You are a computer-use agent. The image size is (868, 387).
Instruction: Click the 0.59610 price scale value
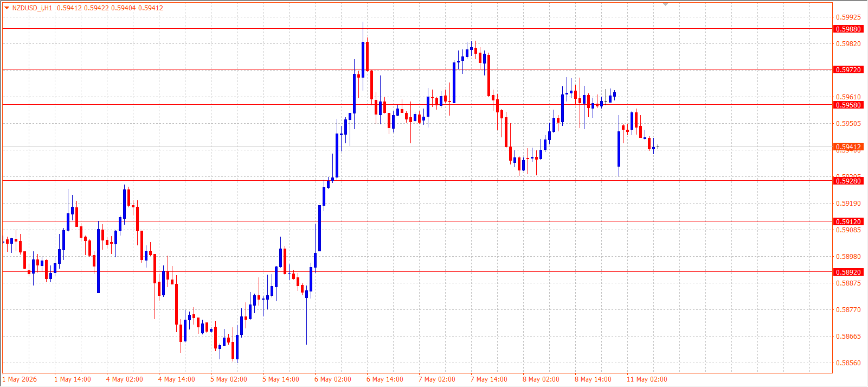click(848, 97)
